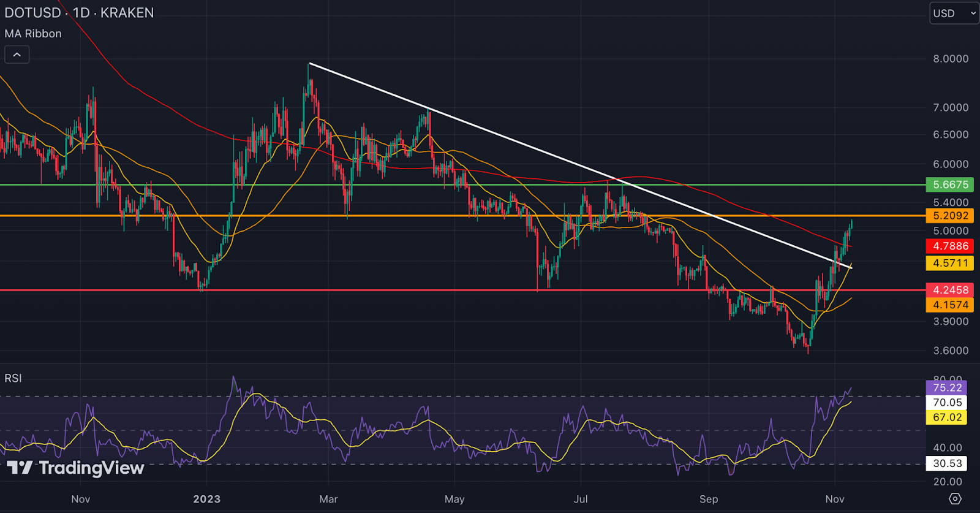Click the yellow 4.5711 price label
This screenshot has height=513, width=980.
tap(950, 264)
